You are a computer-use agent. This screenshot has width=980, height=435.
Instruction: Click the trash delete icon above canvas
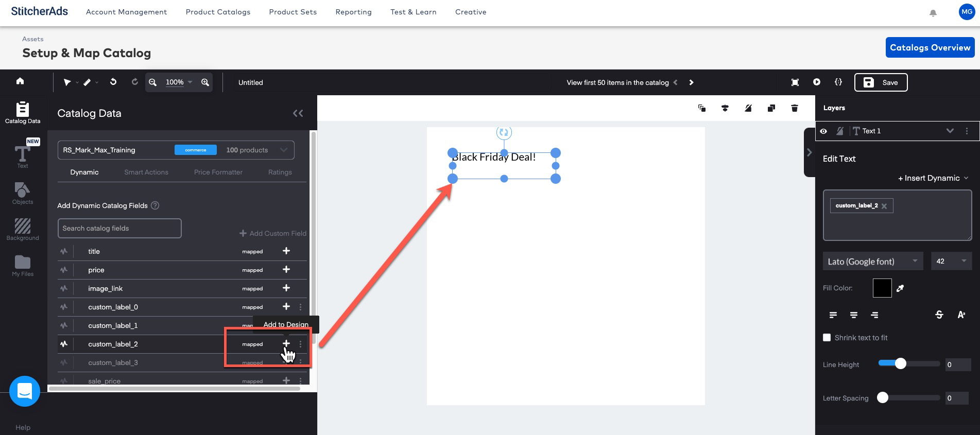(794, 108)
